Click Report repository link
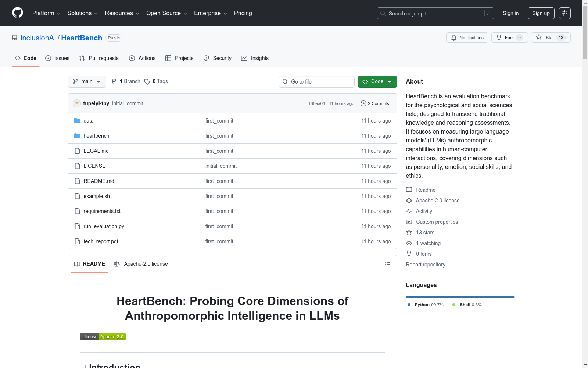This screenshot has width=588, height=368. 426,265
